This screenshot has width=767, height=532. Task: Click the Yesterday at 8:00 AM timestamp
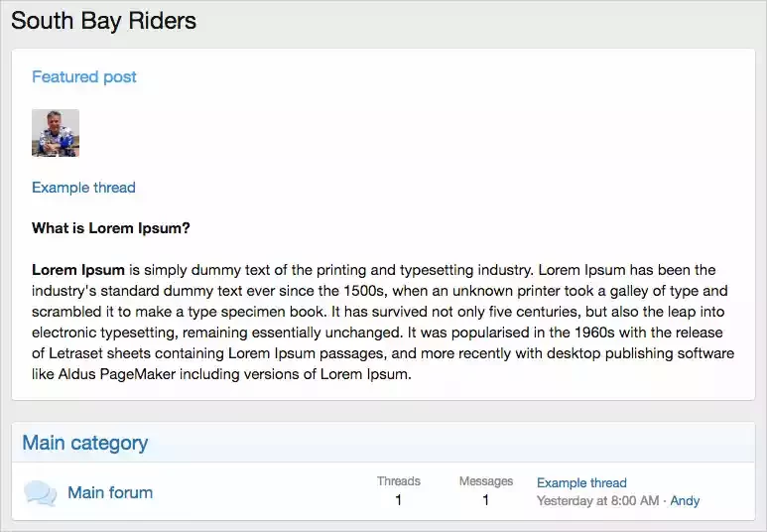[597, 500]
